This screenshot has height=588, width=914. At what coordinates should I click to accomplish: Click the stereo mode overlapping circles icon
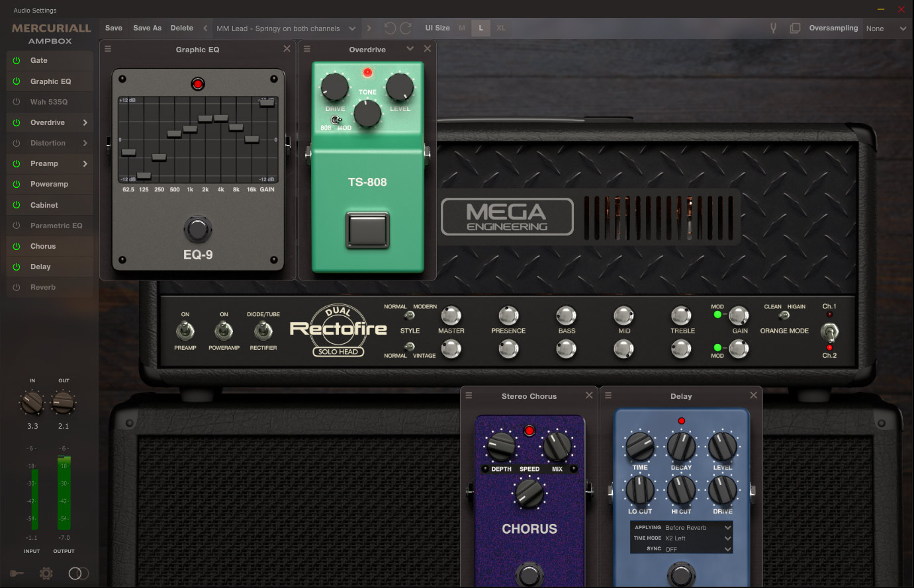[78, 573]
